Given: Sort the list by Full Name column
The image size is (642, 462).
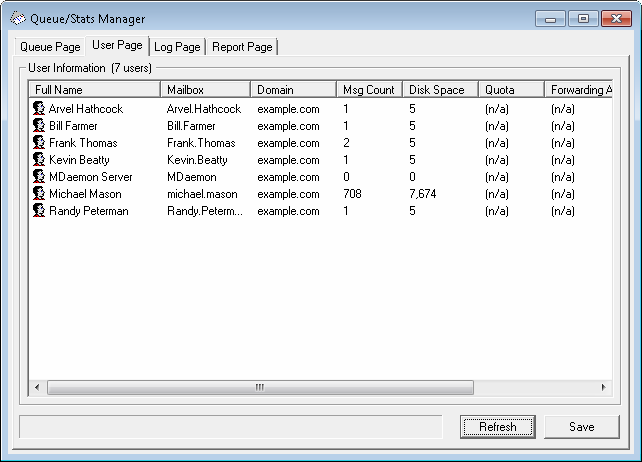Looking at the screenshot, I should pos(94,90).
